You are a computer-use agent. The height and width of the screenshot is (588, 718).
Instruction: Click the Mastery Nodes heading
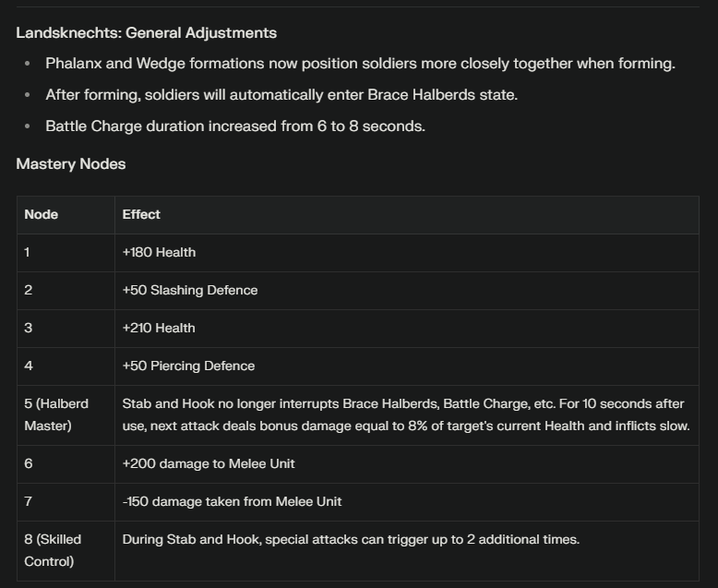pyautogui.click(x=70, y=164)
